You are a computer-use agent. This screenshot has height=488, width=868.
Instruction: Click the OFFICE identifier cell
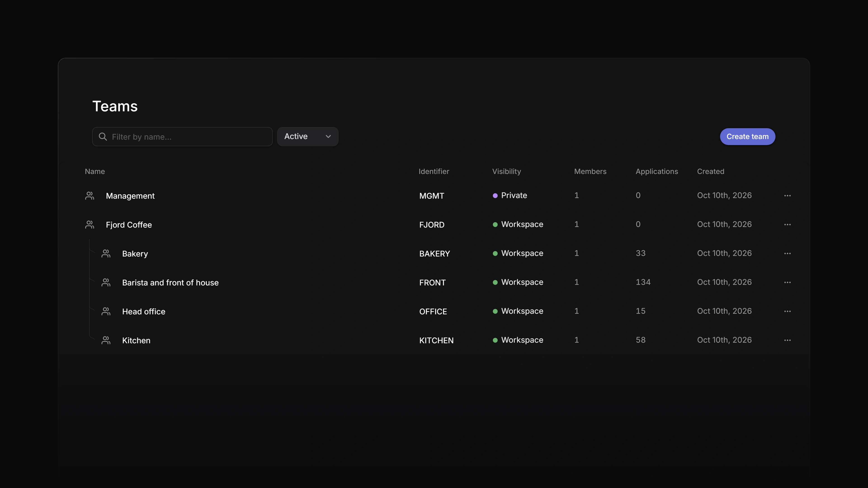click(433, 312)
